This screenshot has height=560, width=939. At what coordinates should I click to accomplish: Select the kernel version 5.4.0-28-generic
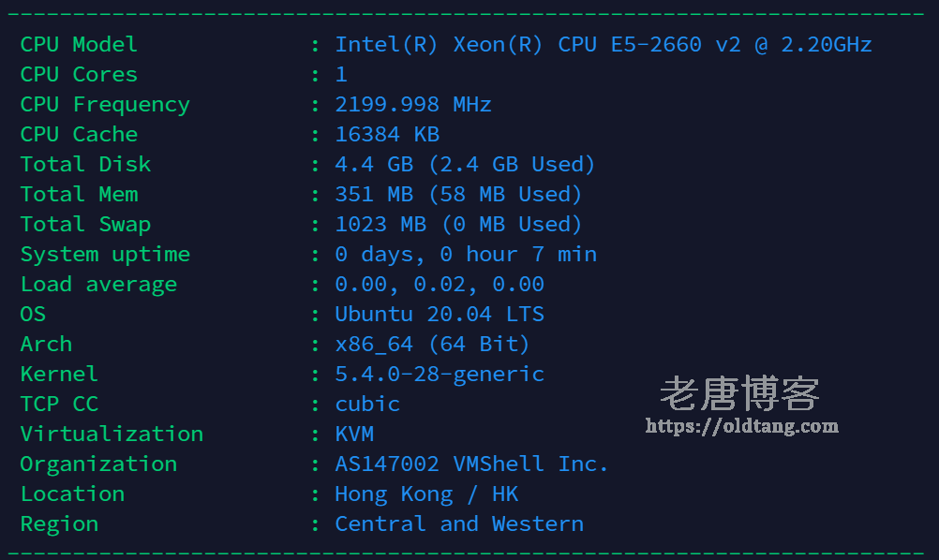tap(440, 374)
